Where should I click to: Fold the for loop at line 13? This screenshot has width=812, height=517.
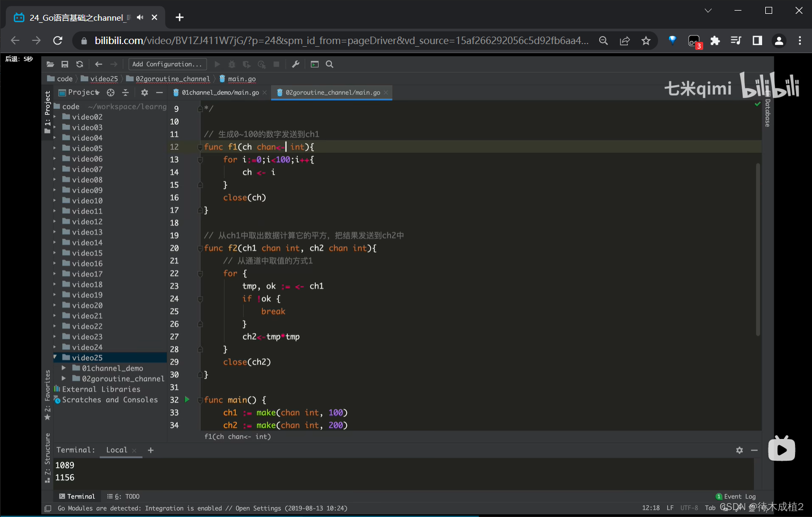pos(200,160)
